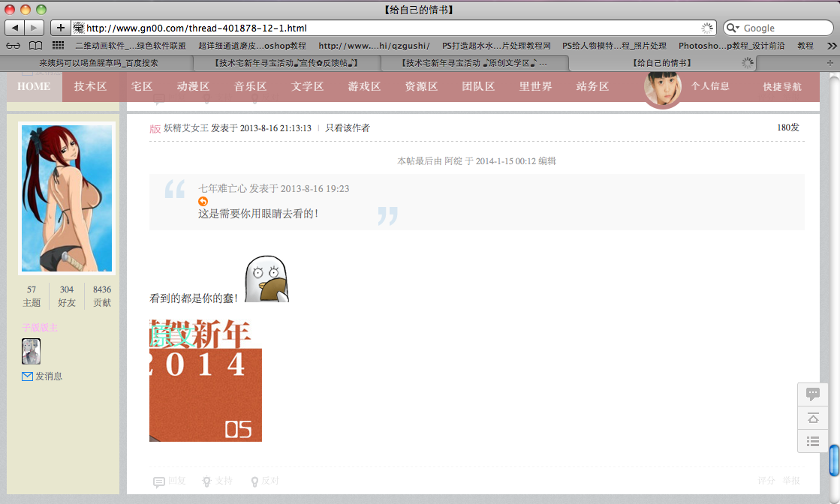The height and width of the screenshot is (504, 840).
Task: Click the URL address field
Action: [390, 28]
